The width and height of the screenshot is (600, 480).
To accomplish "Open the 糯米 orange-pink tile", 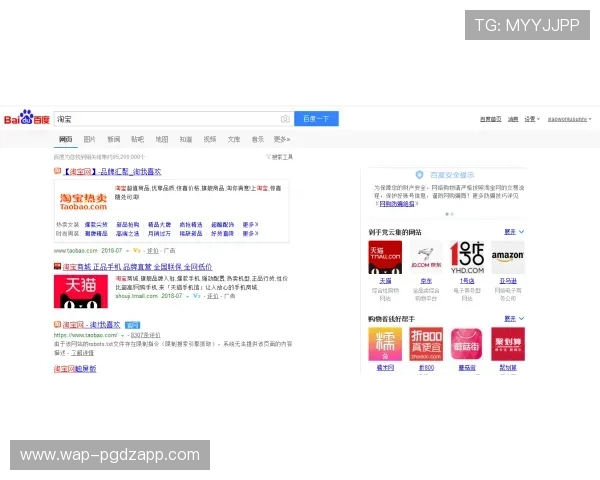I will (385, 344).
